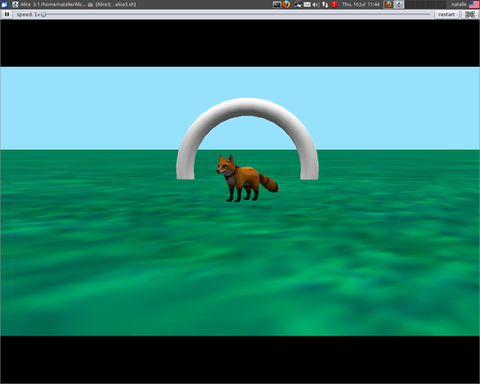480x384 pixels.
Task: Pause the running Alice animation
Action: (7, 14)
